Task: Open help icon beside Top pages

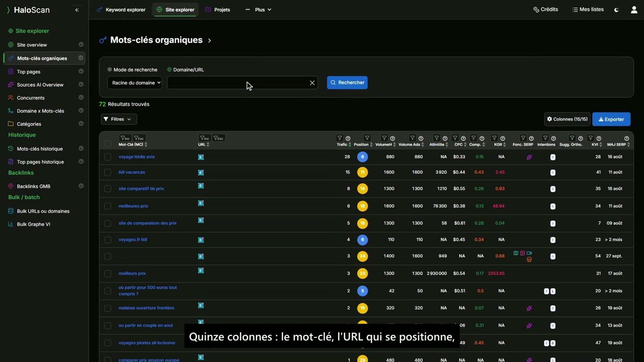Action: 81,71
